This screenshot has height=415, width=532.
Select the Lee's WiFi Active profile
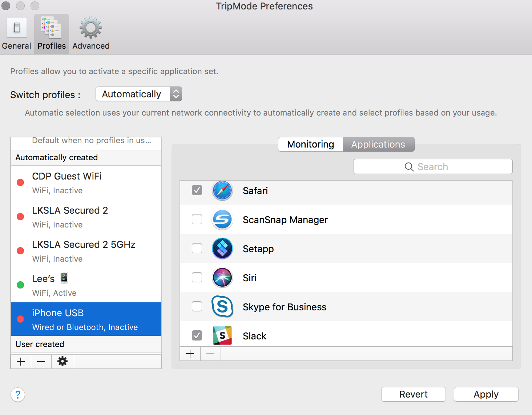coord(86,285)
